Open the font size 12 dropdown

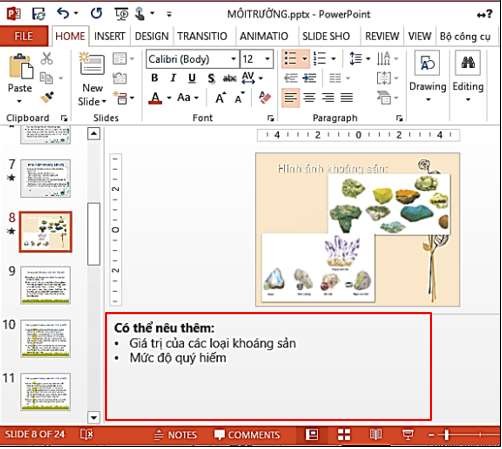click(267, 59)
